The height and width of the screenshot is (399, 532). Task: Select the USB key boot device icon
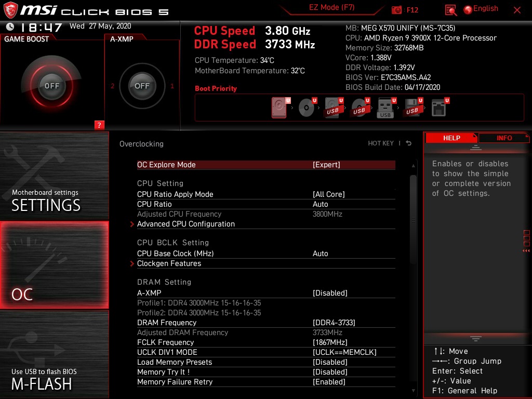(385, 108)
